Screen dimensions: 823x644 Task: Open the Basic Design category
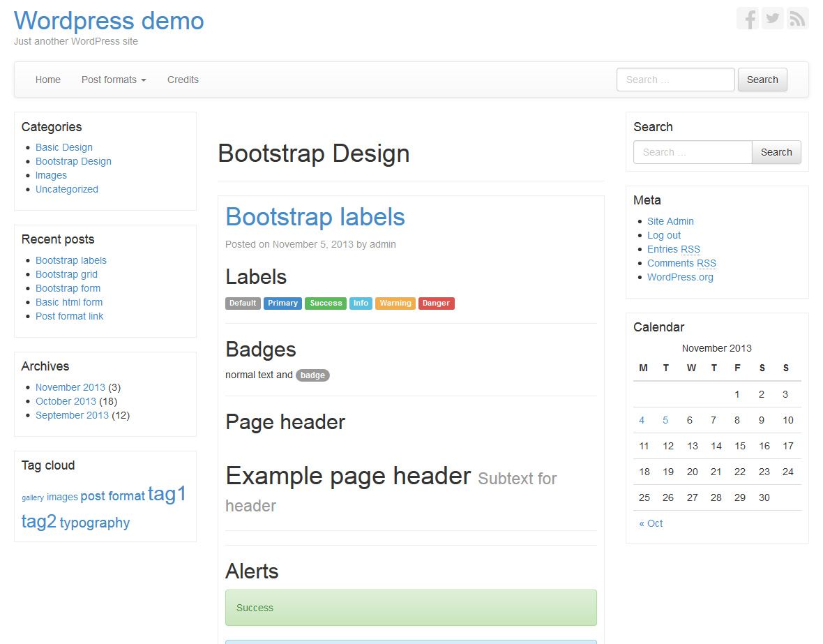pyautogui.click(x=64, y=148)
